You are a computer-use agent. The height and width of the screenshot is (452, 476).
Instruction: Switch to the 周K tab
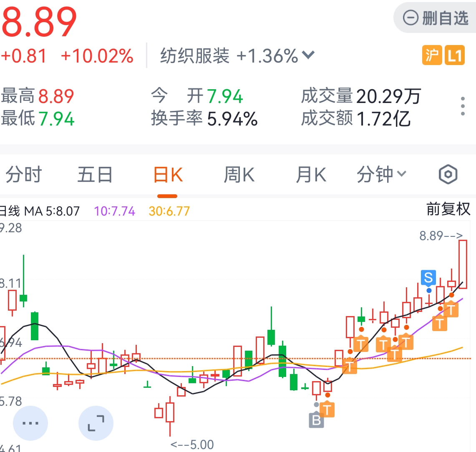coord(239,175)
